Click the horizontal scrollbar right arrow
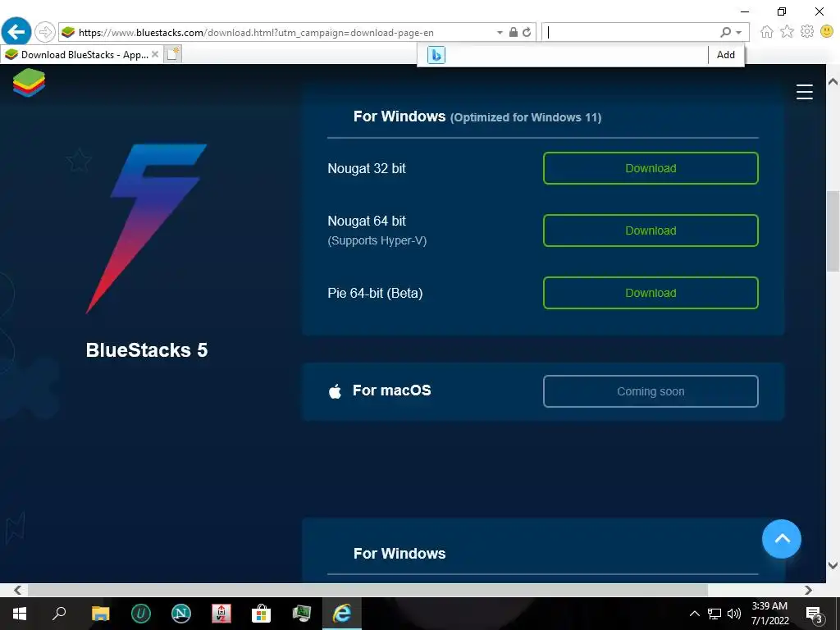840x630 pixels. tap(808, 590)
